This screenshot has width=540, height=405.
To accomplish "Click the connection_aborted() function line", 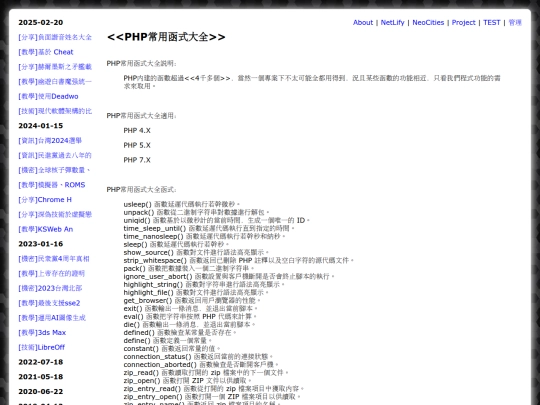I will pos(201,364).
